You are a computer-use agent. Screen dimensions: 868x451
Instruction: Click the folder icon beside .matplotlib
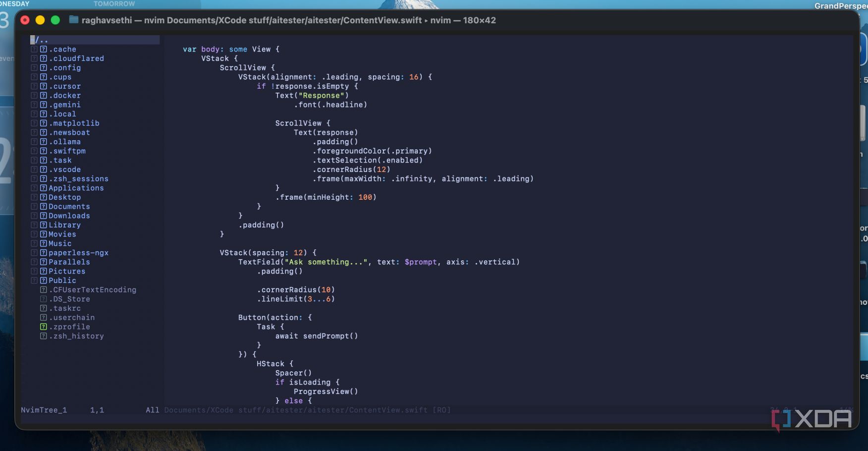click(44, 123)
